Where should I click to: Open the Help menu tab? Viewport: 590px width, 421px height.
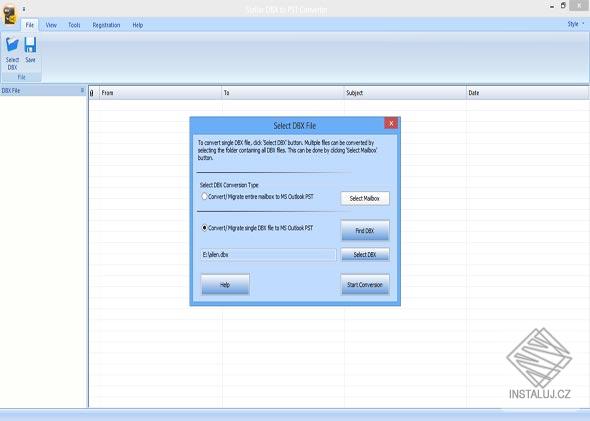click(x=138, y=25)
